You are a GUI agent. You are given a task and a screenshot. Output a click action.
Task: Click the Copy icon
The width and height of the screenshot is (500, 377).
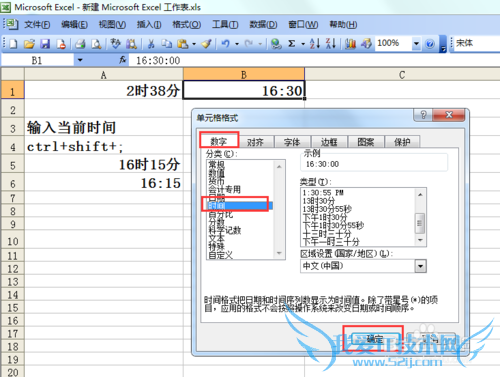click(x=167, y=44)
